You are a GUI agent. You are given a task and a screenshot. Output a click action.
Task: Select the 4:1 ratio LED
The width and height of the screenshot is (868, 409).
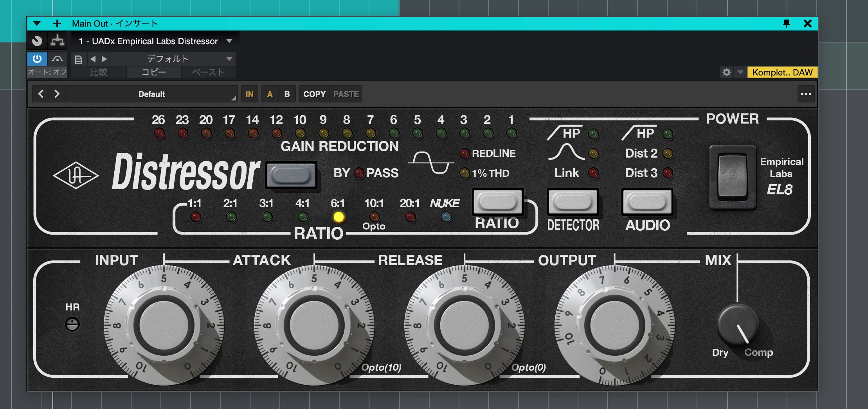(x=303, y=217)
